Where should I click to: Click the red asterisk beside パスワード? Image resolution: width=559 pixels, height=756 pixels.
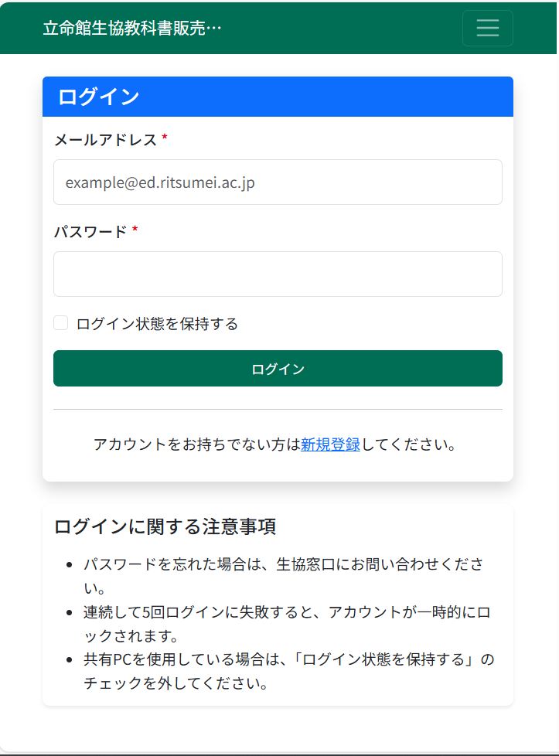click(x=135, y=231)
